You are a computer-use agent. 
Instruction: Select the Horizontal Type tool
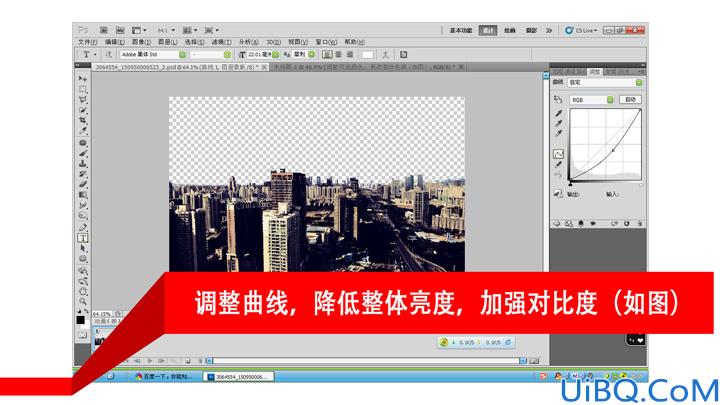click(x=83, y=238)
